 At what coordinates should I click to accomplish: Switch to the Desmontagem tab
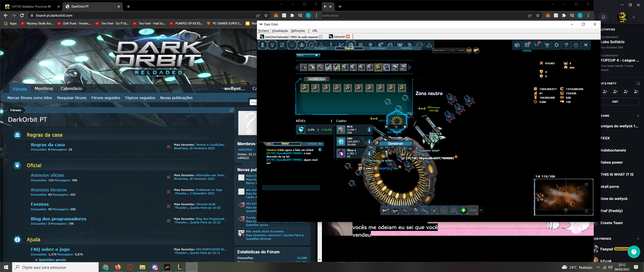378,48
